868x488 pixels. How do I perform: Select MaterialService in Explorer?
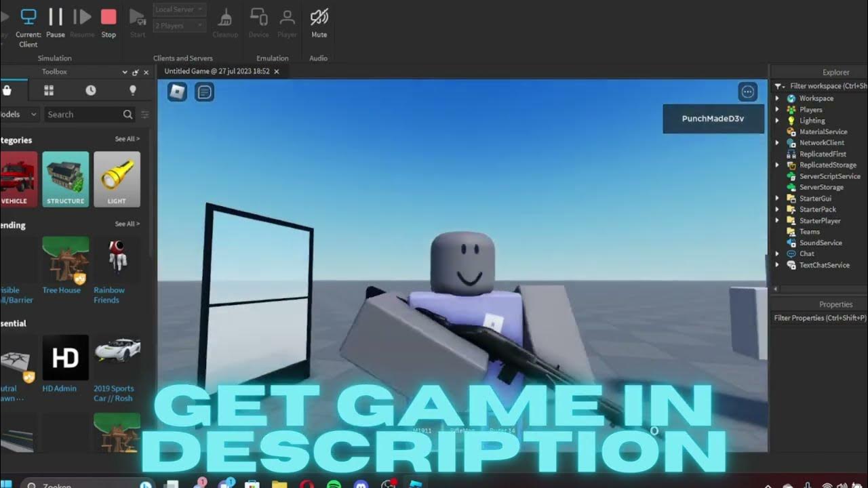coord(823,131)
